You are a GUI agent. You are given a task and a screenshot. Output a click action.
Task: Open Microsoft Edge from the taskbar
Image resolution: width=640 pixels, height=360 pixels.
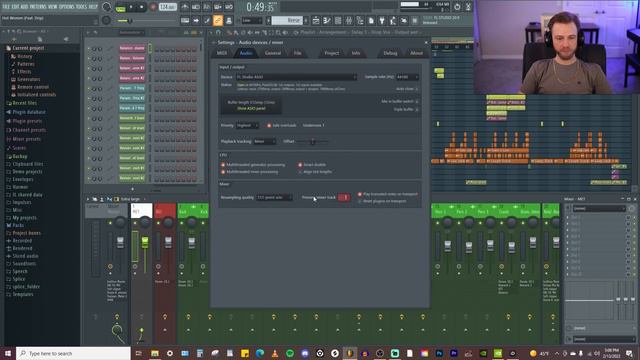pos(260,353)
